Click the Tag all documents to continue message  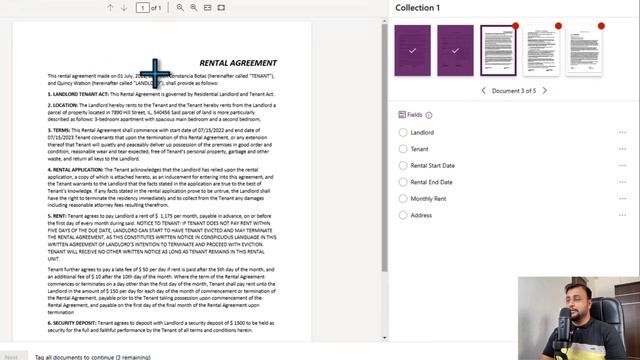click(93, 357)
